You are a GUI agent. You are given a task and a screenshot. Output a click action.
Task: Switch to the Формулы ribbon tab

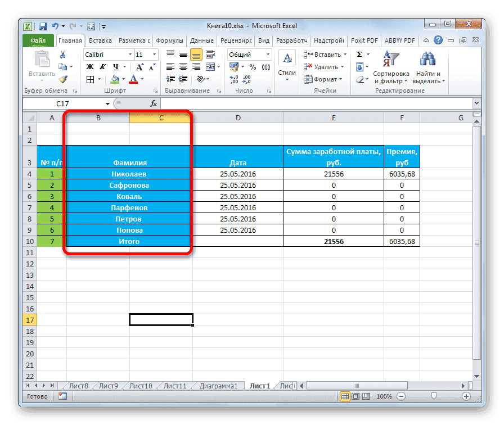169,40
